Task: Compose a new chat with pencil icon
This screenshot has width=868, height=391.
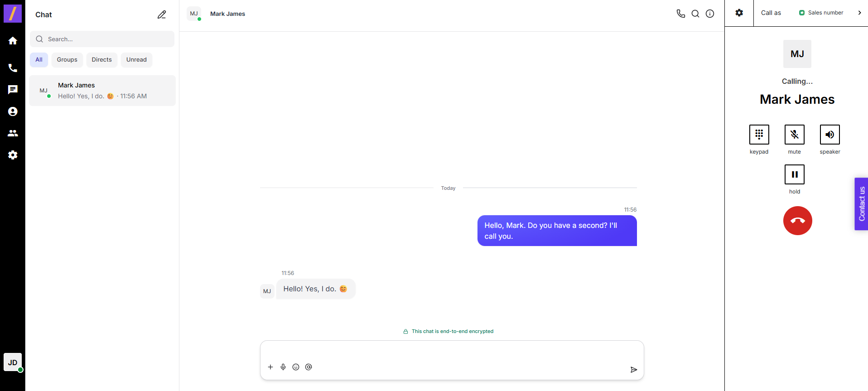Action: click(162, 14)
